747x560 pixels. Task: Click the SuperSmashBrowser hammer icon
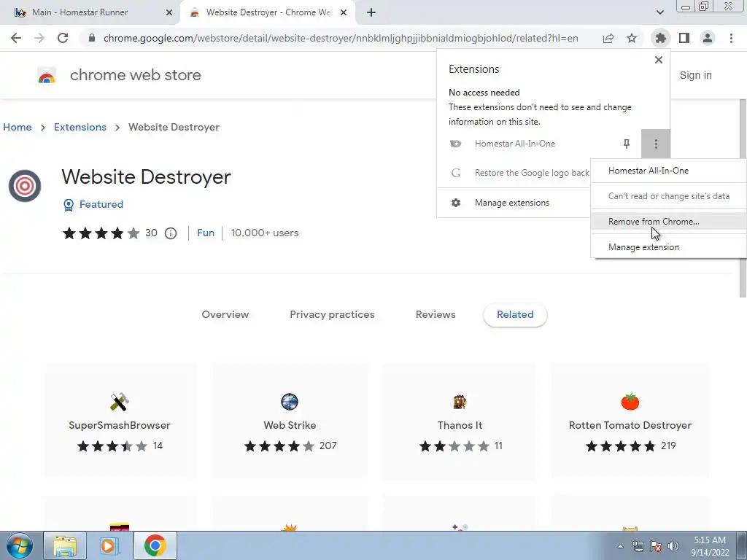[x=119, y=402]
